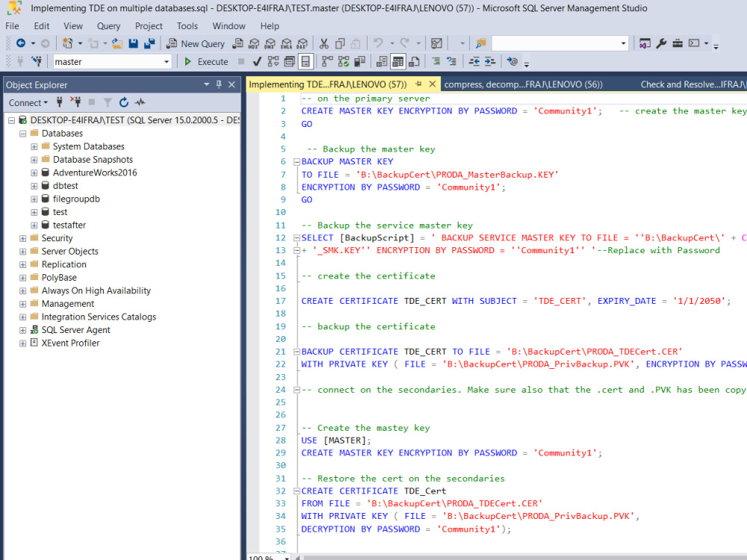Click the Object Explorer activity monitor icon

[x=140, y=102]
